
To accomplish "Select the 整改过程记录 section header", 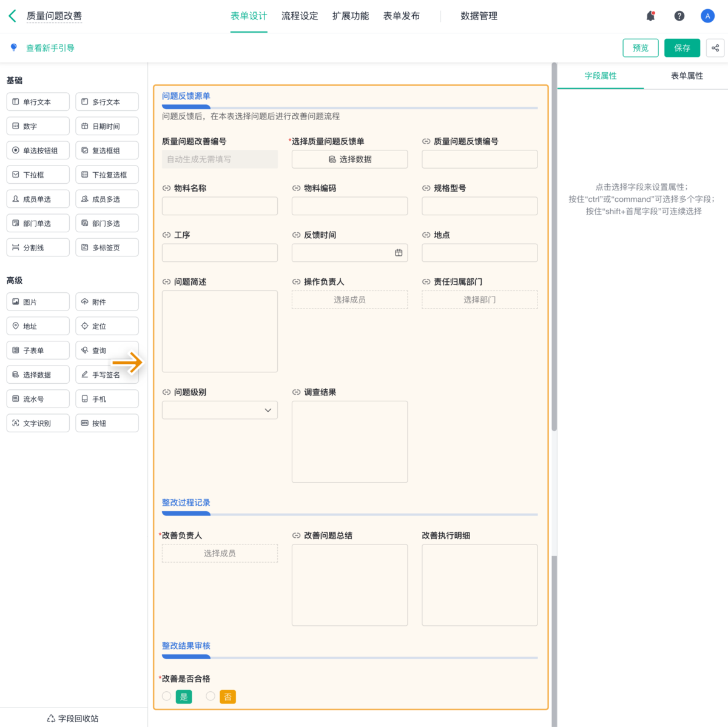I will click(186, 503).
